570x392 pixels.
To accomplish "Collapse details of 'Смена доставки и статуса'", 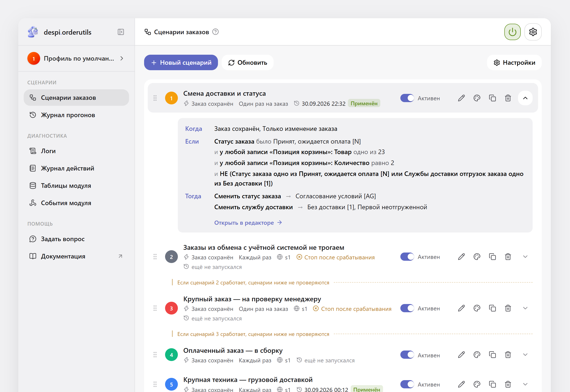I will point(525,98).
